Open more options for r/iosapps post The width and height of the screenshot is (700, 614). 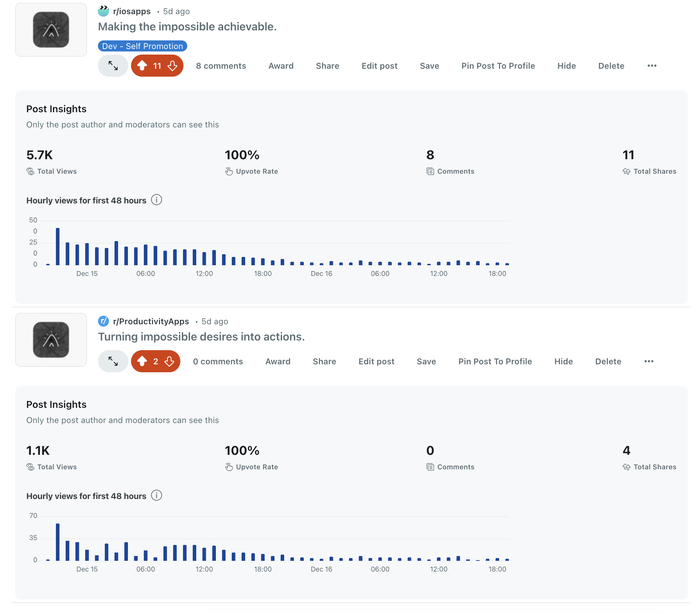pos(652,66)
